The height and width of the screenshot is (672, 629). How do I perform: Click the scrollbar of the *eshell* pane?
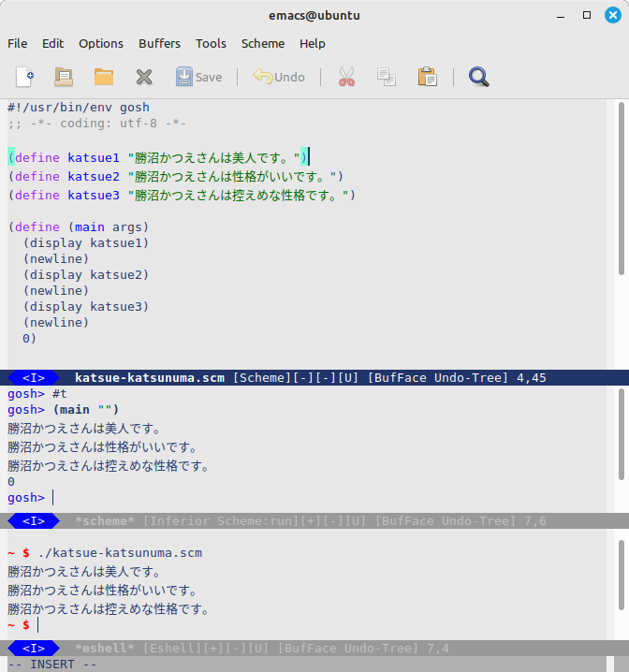[x=622, y=575]
